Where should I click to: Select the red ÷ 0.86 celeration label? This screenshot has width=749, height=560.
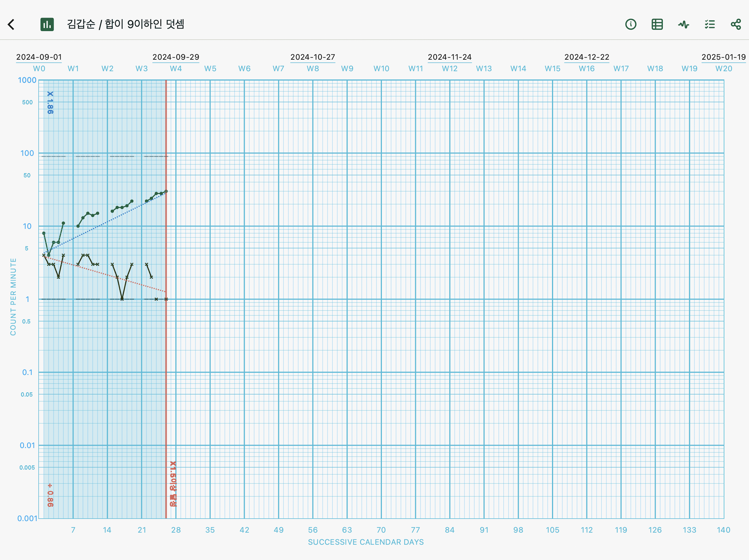click(x=50, y=495)
